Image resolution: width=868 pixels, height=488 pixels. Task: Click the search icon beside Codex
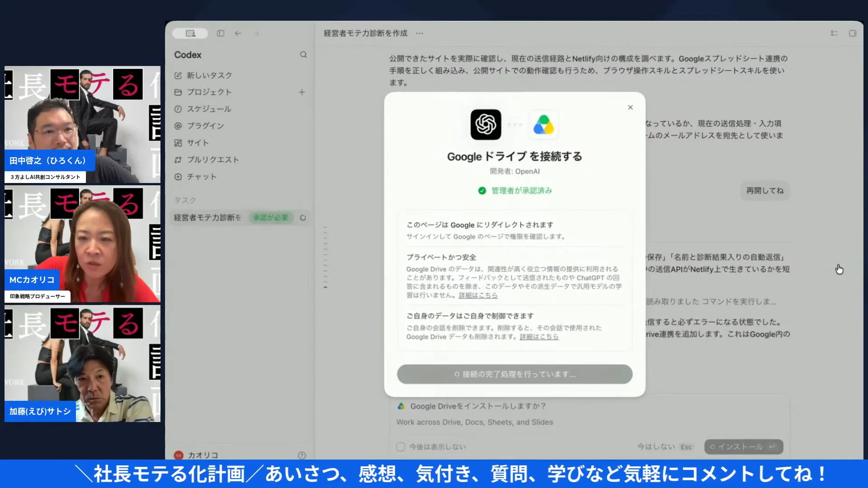pos(303,55)
